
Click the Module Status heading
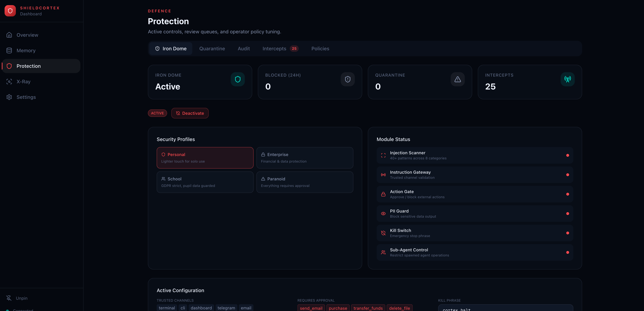click(393, 139)
